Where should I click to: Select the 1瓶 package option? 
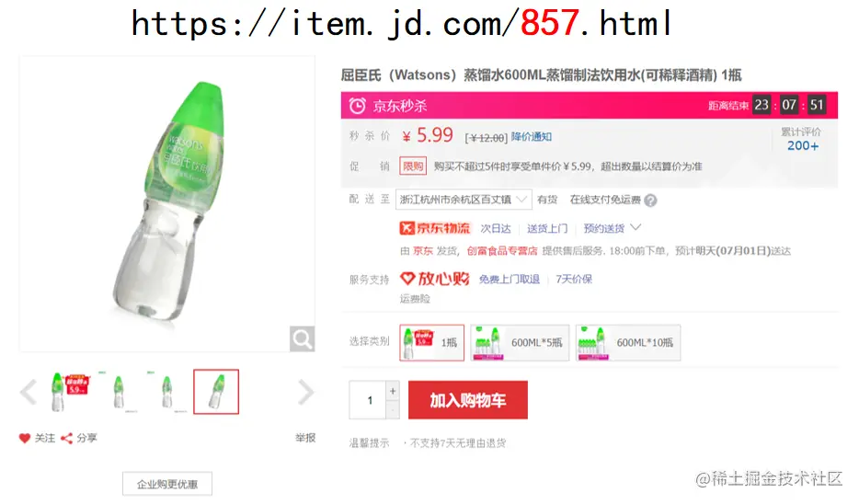click(x=431, y=342)
